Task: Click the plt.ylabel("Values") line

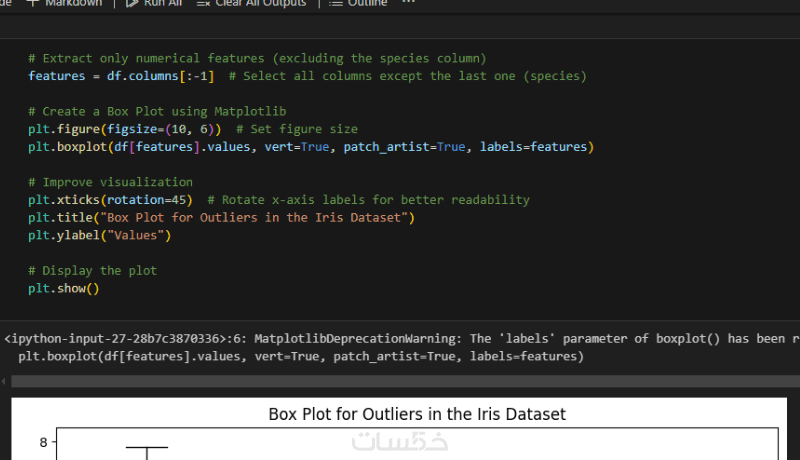Action: [x=100, y=235]
